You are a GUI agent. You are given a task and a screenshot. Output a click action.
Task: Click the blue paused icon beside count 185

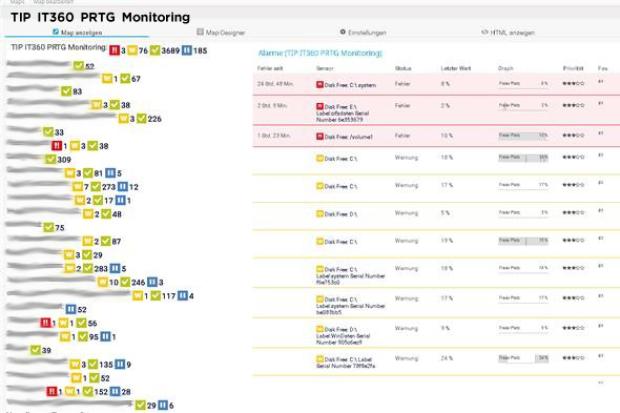(187, 50)
